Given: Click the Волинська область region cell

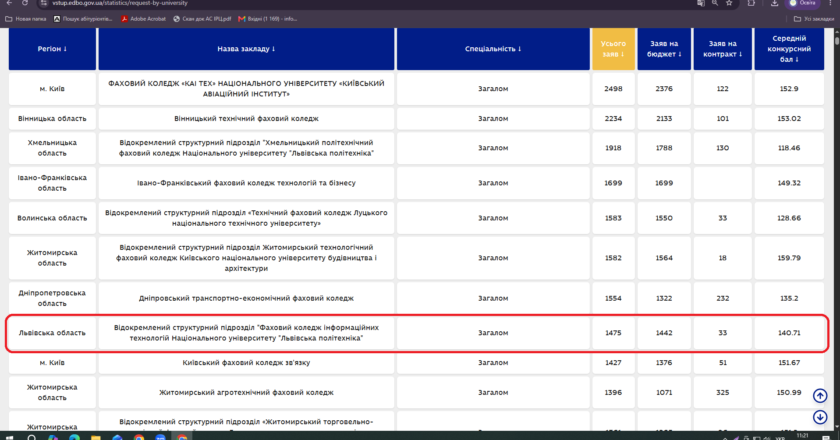Looking at the screenshot, I should (52, 218).
